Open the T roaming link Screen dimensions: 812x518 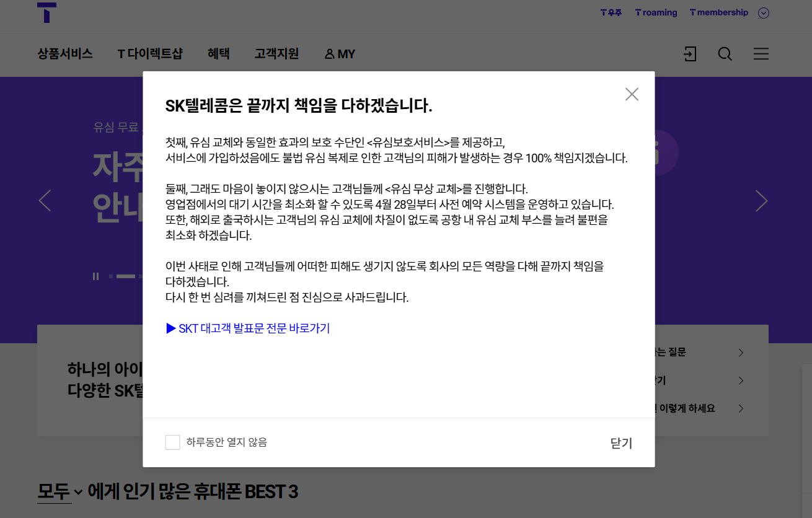coord(656,12)
